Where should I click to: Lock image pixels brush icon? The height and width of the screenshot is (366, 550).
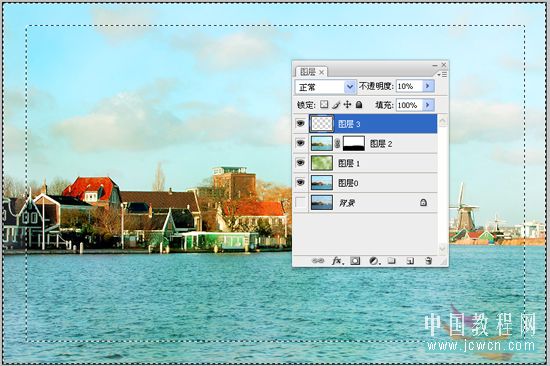pyautogui.click(x=336, y=105)
